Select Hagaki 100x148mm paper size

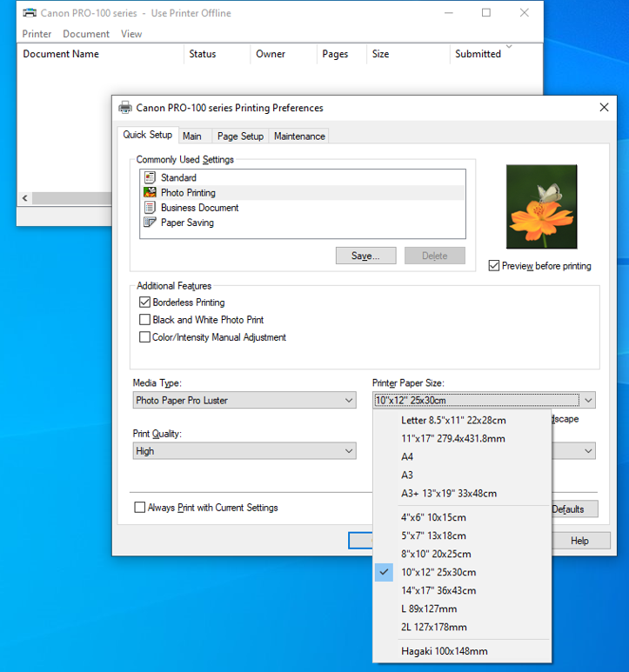(x=462, y=651)
